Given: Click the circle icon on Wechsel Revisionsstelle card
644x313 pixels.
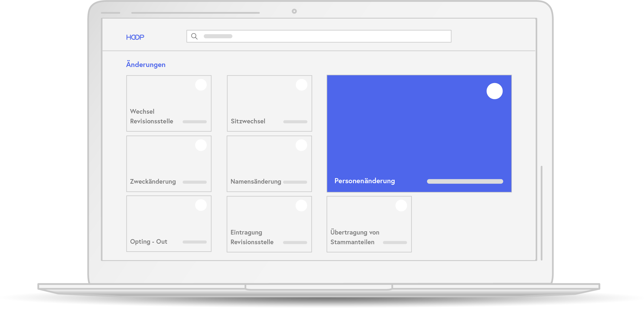Looking at the screenshot, I should pyautogui.click(x=201, y=85).
